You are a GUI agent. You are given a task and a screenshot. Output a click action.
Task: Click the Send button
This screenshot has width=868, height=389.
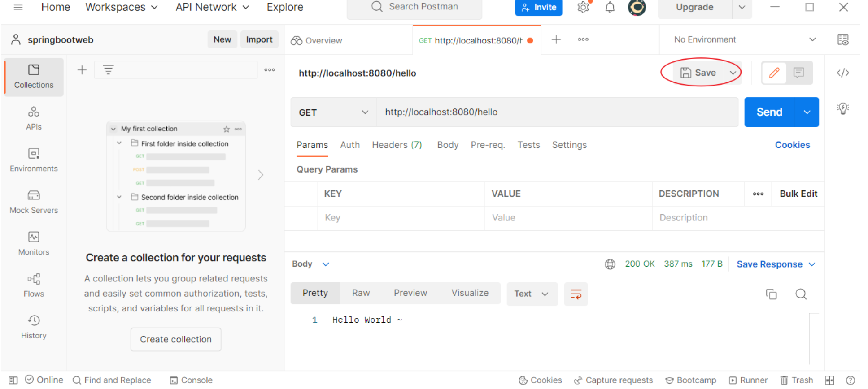(769, 112)
